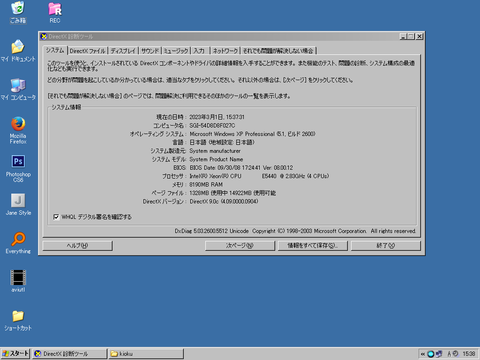Switch to the ミュージック tab
480x360 pixels.
coord(176,51)
